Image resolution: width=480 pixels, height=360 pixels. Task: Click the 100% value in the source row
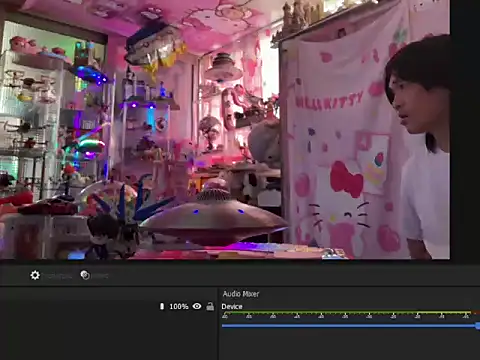point(179,306)
